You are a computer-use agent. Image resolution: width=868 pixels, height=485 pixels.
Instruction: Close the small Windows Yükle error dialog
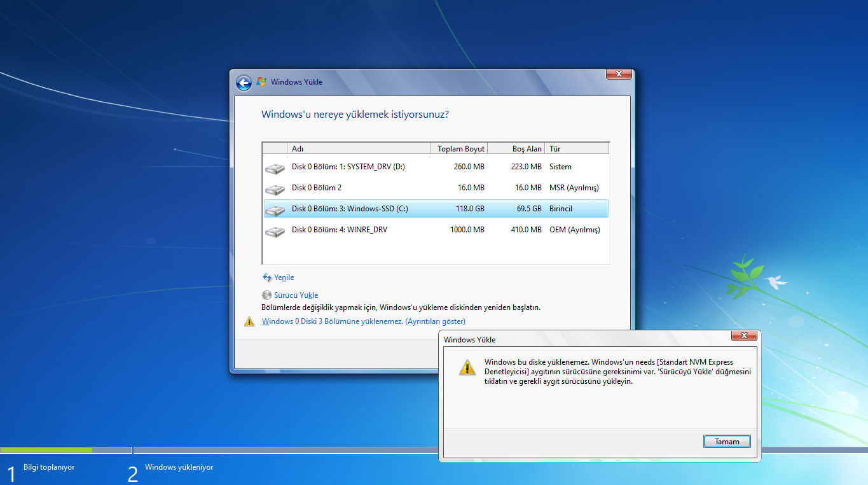[x=743, y=335]
